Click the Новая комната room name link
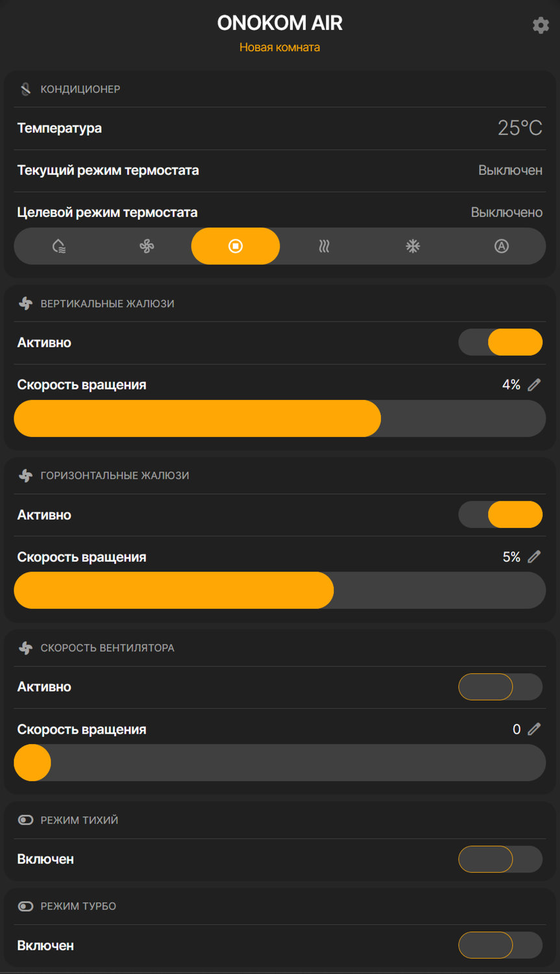 (x=280, y=47)
